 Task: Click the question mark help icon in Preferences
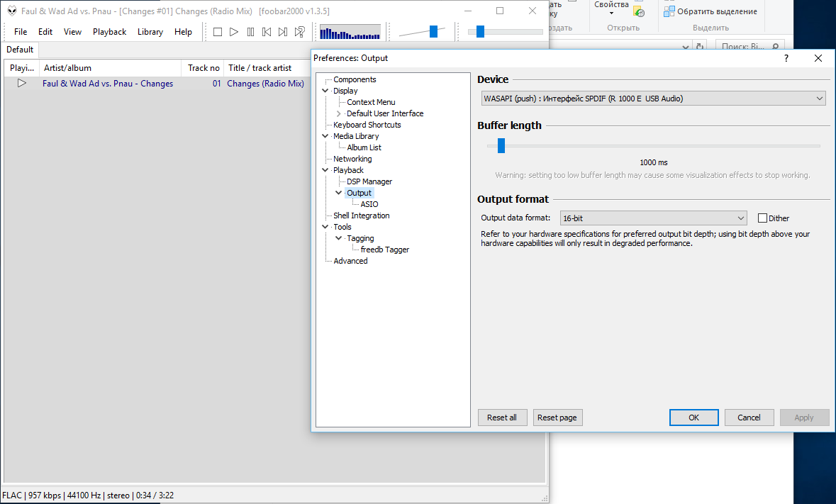(786, 58)
